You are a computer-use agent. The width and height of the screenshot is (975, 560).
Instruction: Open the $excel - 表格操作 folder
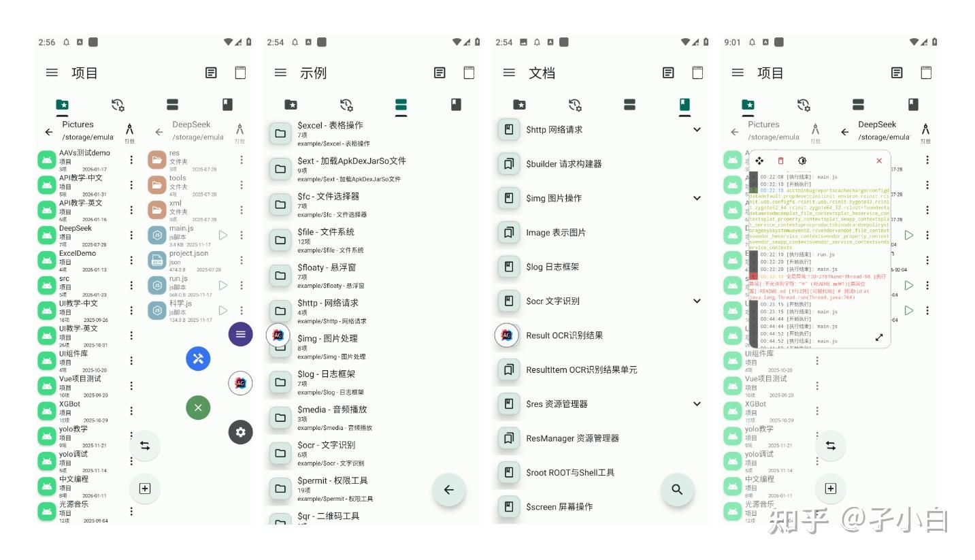375,133
